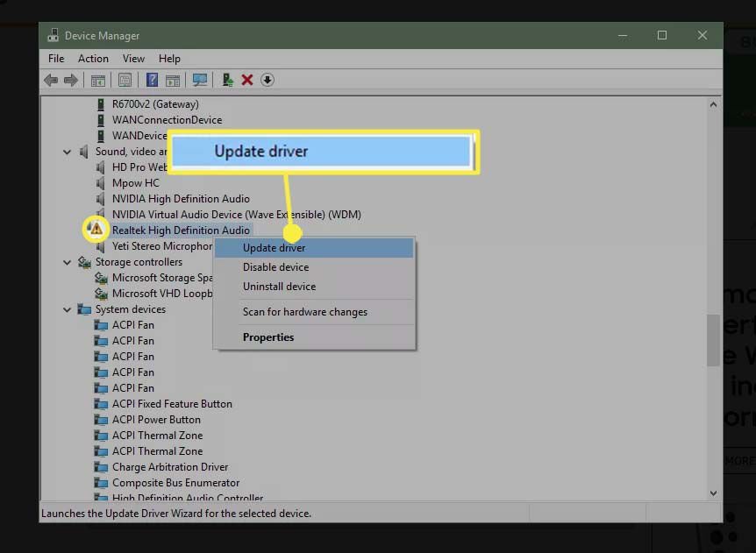756x553 pixels.
Task: Click the Sound, video category speaker icon
Action: pos(83,152)
